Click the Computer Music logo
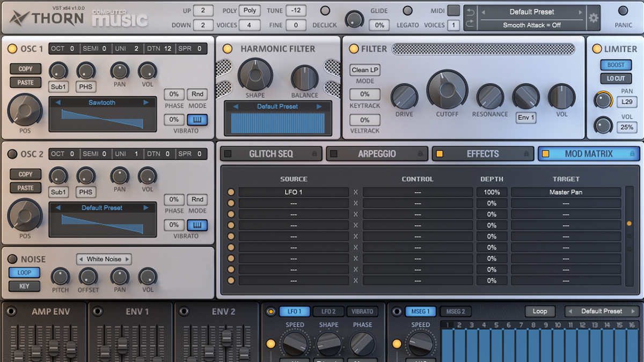 [119, 18]
